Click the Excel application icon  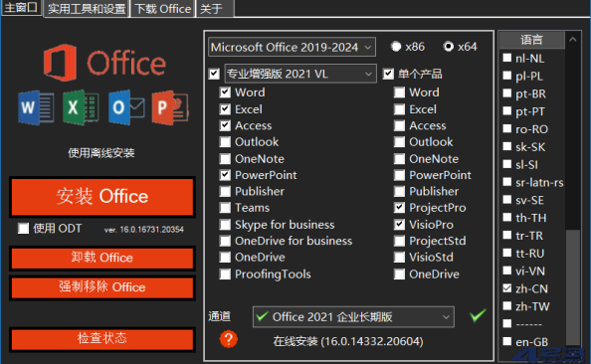(x=81, y=107)
